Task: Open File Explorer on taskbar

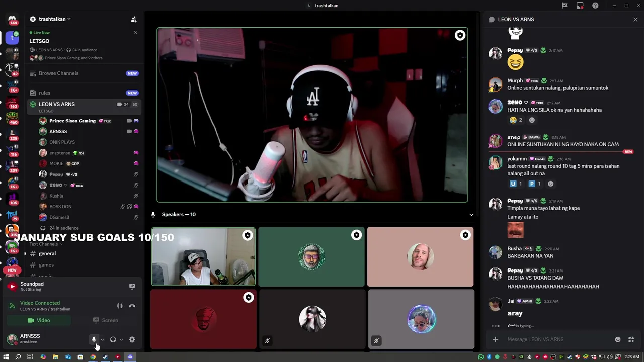Action: [55, 357]
